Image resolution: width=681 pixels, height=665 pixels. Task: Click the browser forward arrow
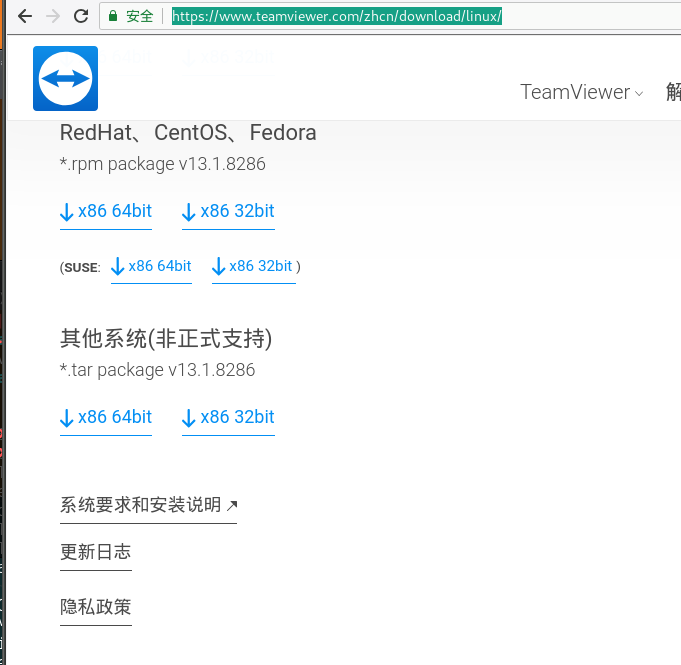pos(53,16)
